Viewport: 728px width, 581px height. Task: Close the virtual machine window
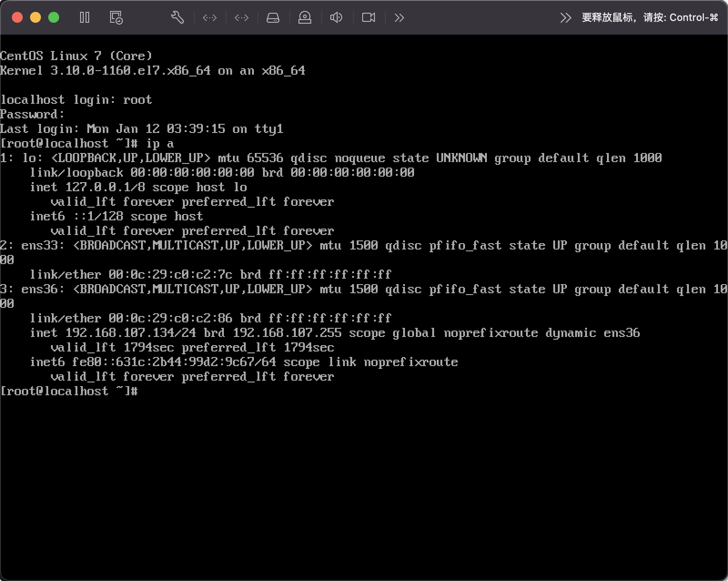[x=17, y=18]
